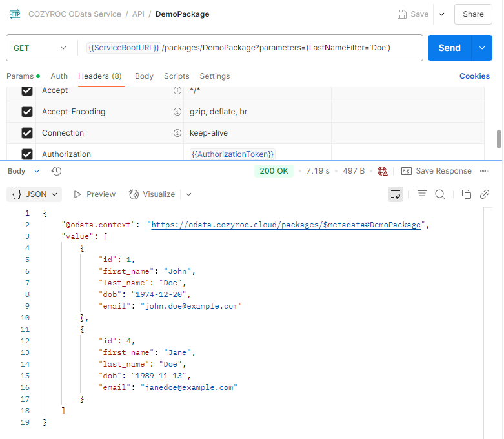Disable the Connection header checkbox
Viewport: 504px width, 439px height.
tap(27, 133)
